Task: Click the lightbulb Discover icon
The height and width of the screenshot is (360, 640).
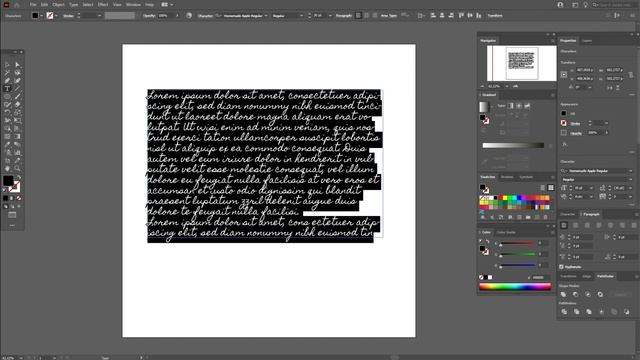Action: [585, 4]
